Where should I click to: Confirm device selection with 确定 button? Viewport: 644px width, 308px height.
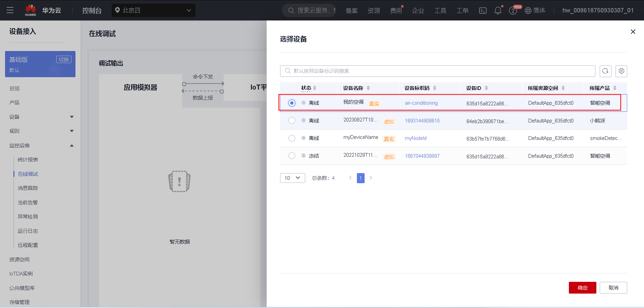[582, 288]
